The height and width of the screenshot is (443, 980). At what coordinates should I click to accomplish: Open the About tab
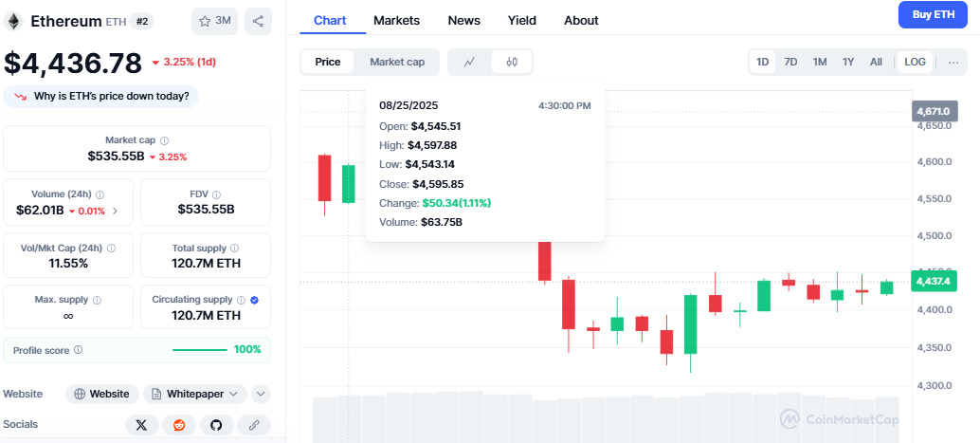pyautogui.click(x=581, y=21)
